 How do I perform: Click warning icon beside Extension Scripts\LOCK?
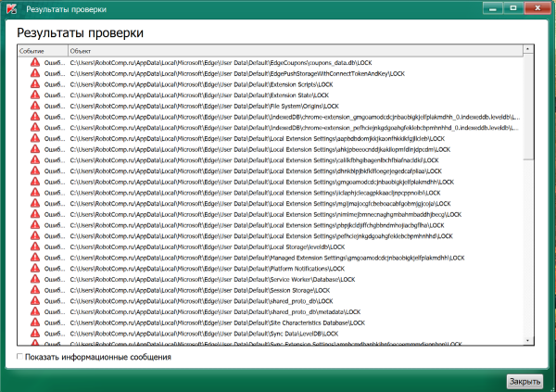point(35,84)
